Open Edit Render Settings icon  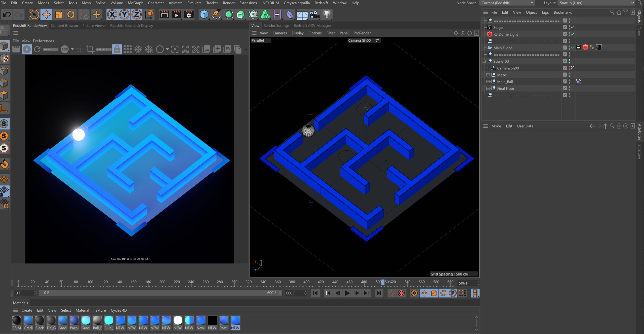pyautogui.click(x=189, y=15)
